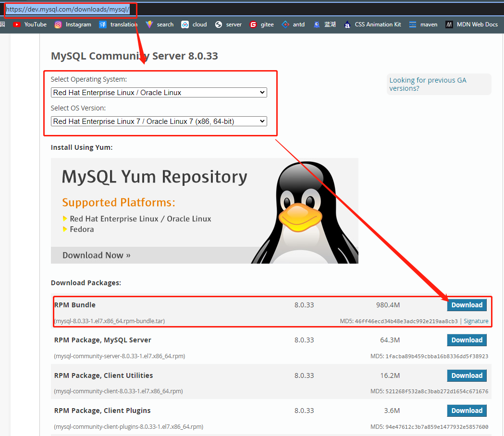Select the 'MySQL Community Server 8.0.33' heading
Image resolution: width=504 pixels, height=436 pixels.
(x=135, y=56)
